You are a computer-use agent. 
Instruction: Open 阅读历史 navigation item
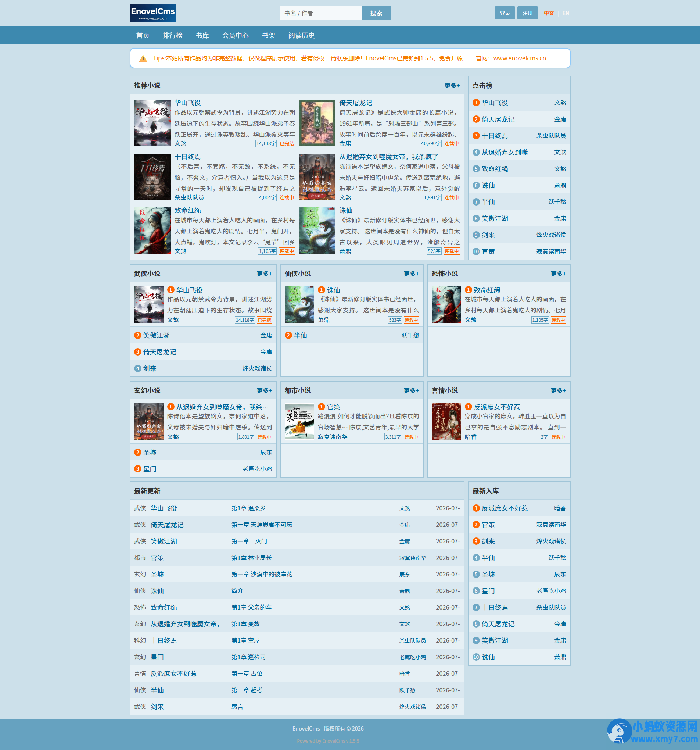click(301, 35)
